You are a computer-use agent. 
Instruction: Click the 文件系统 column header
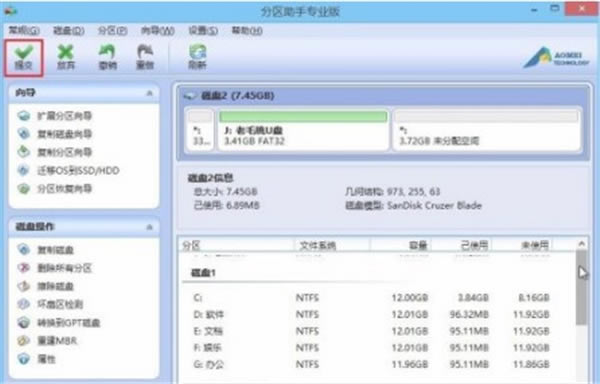point(331,245)
